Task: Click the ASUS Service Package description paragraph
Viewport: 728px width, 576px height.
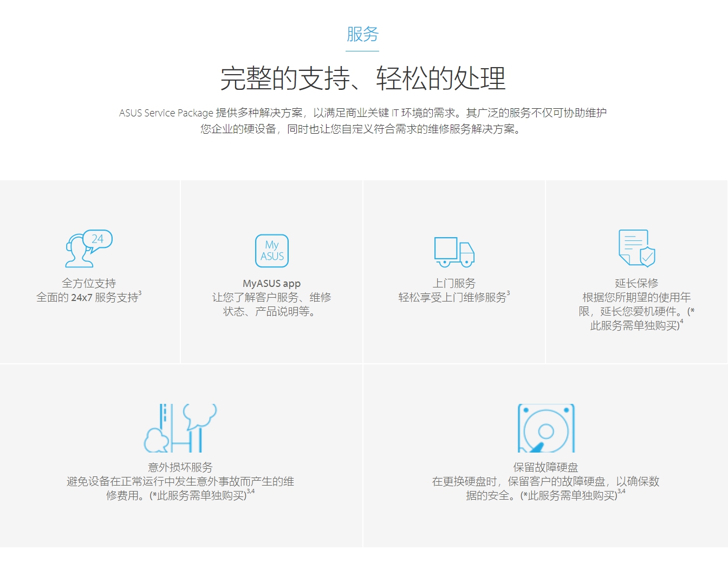Action: coord(362,121)
